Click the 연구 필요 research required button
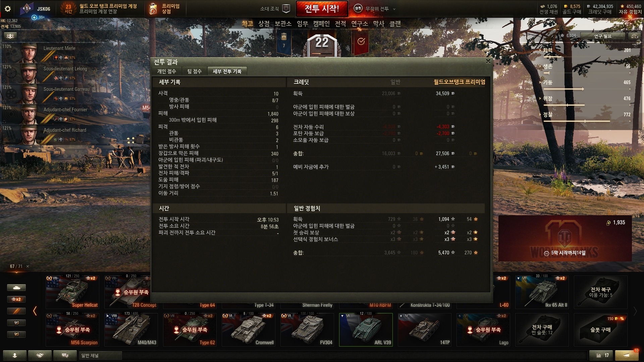 (x=603, y=36)
